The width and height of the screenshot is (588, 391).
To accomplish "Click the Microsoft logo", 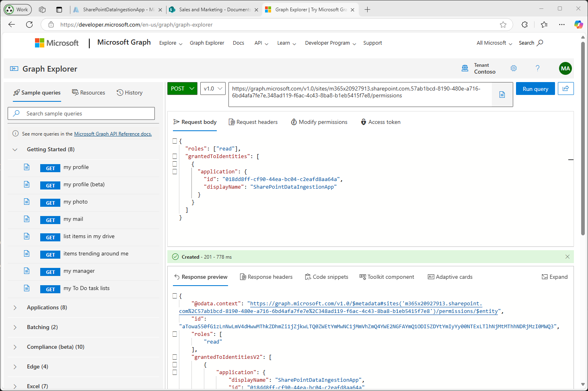I will click(x=57, y=43).
